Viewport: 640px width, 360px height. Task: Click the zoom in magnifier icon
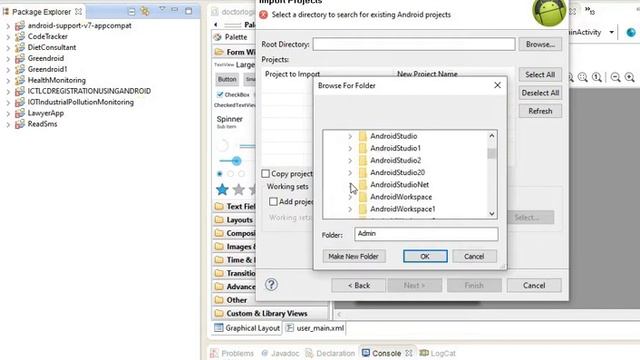(630, 77)
